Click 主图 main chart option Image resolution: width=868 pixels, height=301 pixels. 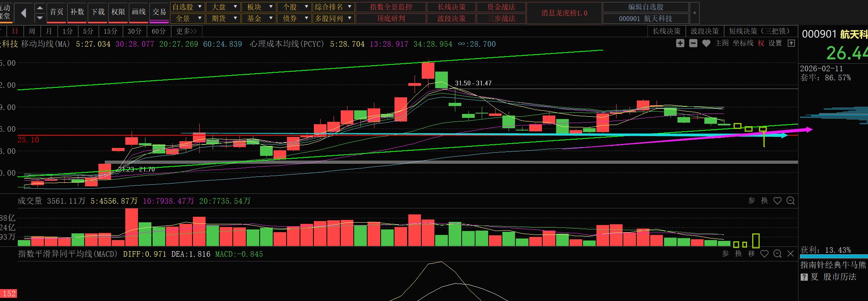[722, 43]
